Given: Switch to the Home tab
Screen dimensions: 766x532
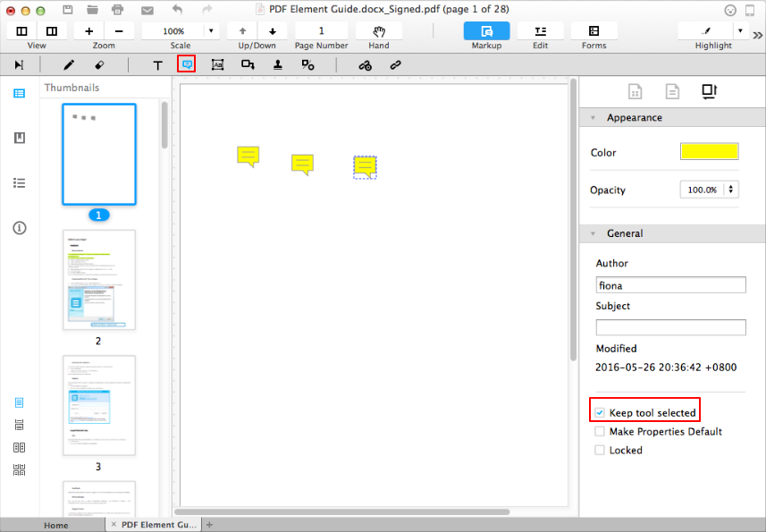Looking at the screenshot, I should point(55,525).
